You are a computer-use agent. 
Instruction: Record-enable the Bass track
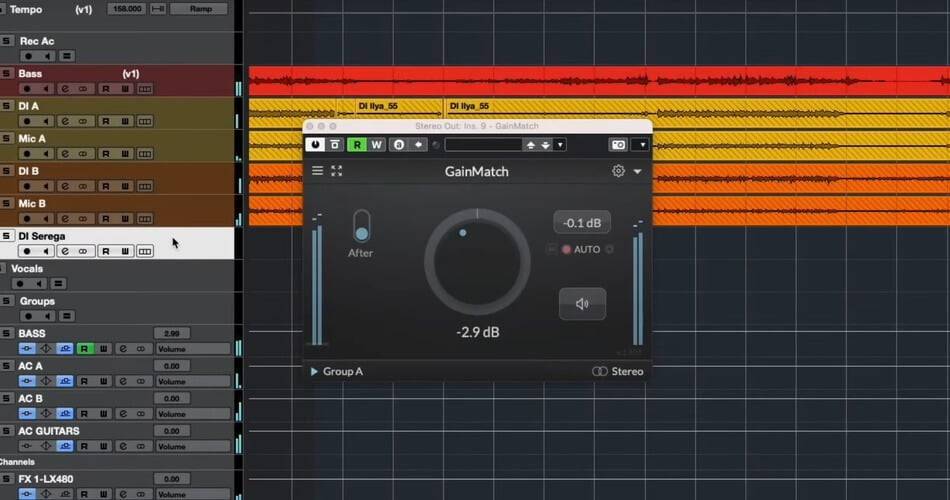(27, 89)
